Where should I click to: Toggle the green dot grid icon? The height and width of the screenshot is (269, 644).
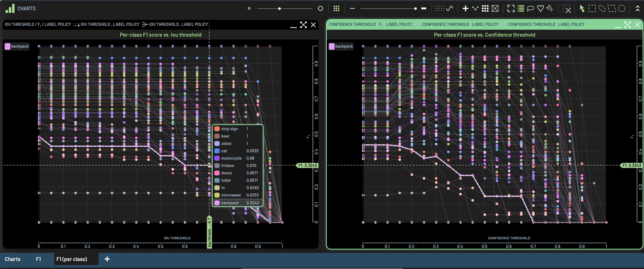(336, 8)
